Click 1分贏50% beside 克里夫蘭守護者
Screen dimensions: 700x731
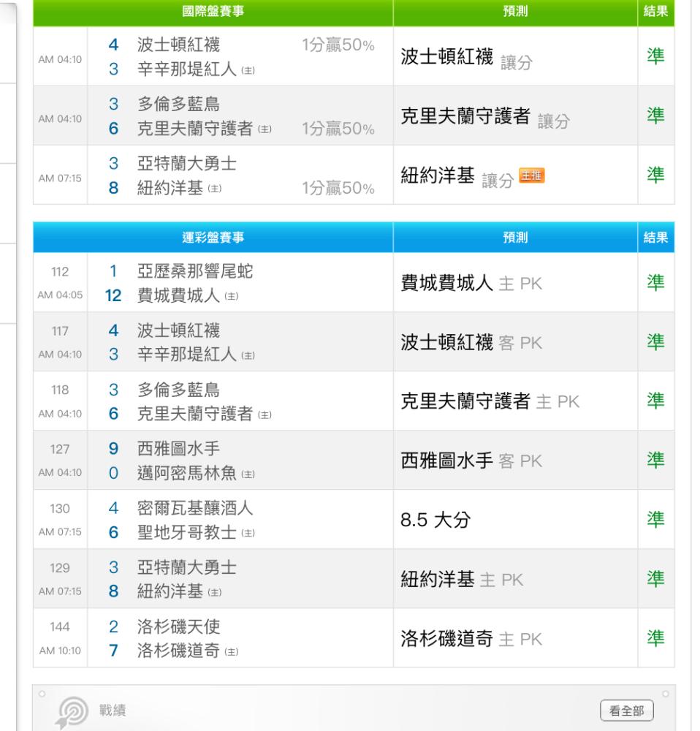(x=338, y=129)
